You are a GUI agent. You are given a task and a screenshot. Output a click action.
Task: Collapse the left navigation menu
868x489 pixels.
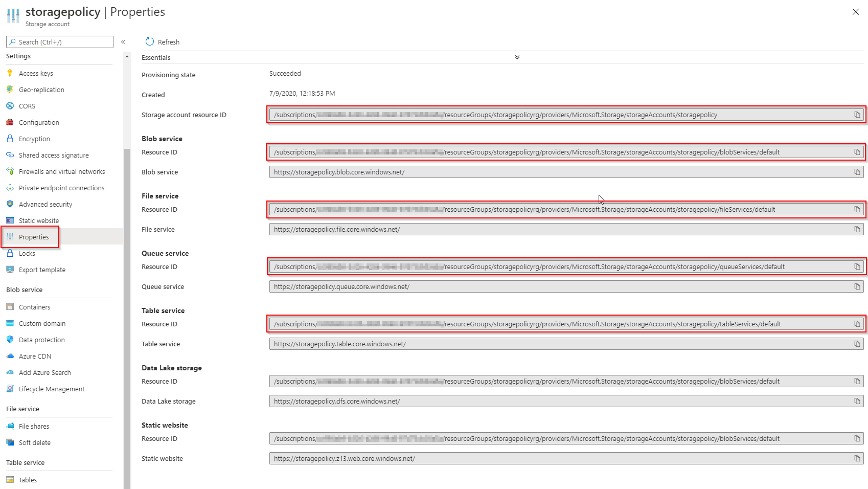pos(123,42)
